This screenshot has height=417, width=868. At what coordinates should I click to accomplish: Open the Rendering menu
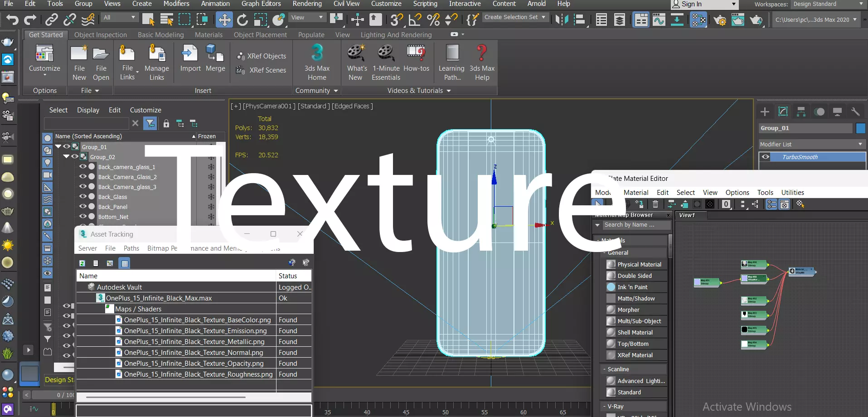point(307,4)
